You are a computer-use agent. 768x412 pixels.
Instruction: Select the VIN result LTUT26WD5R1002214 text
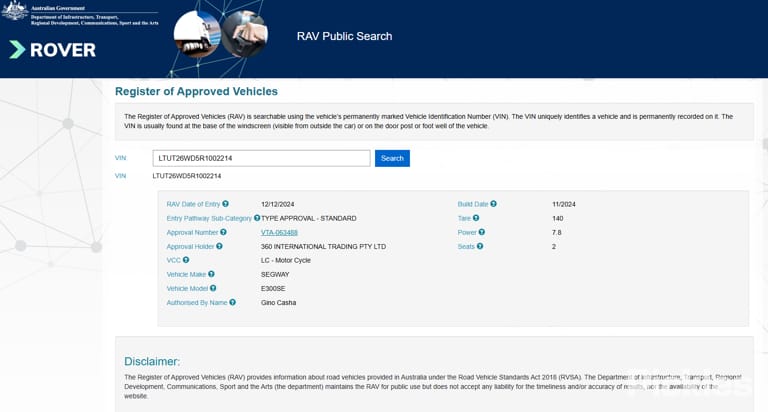pyautogui.click(x=187, y=176)
